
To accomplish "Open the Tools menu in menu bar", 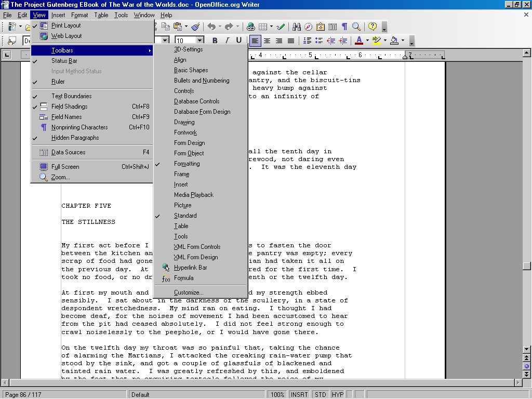I will click(x=121, y=15).
